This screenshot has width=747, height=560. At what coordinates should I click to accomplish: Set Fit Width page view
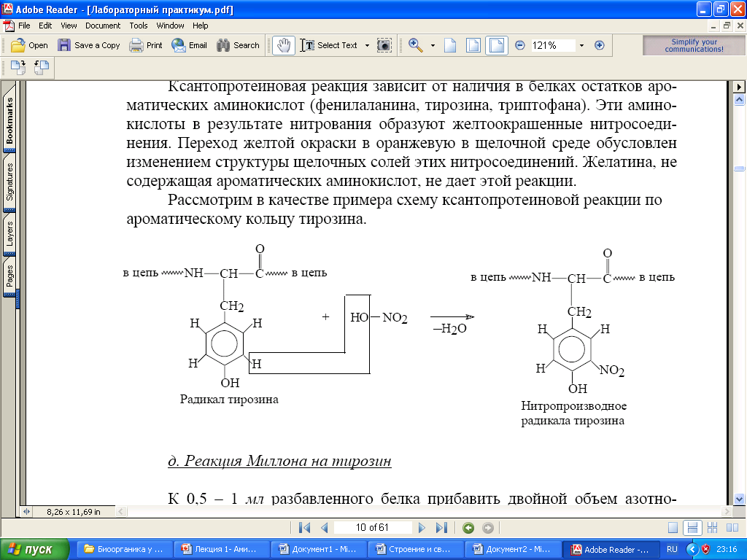point(496,45)
